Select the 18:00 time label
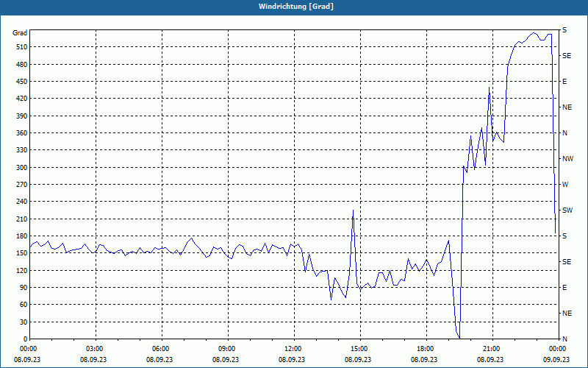 tap(426, 348)
